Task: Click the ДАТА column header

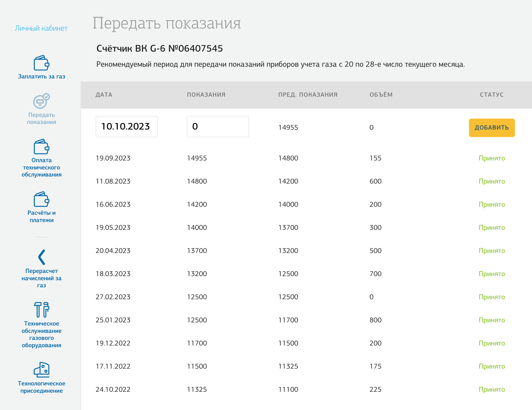Action: click(x=104, y=94)
